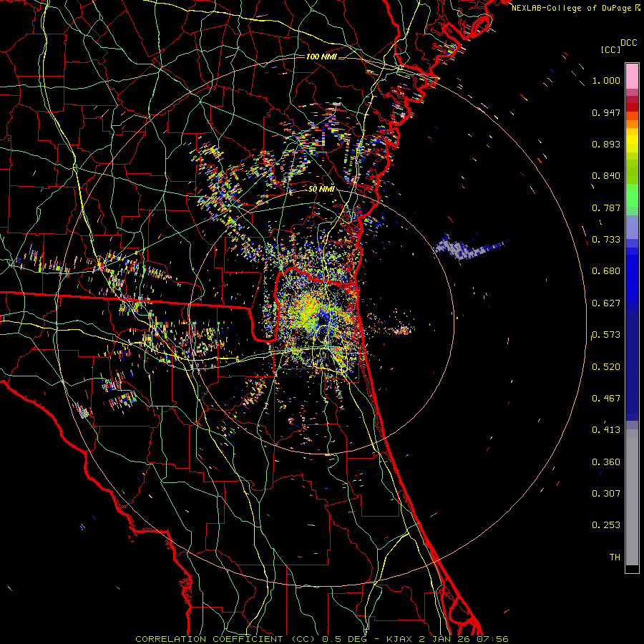The image size is (644, 644).
Task: Pick the red segment of the color bar
Action: click(x=632, y=107)
